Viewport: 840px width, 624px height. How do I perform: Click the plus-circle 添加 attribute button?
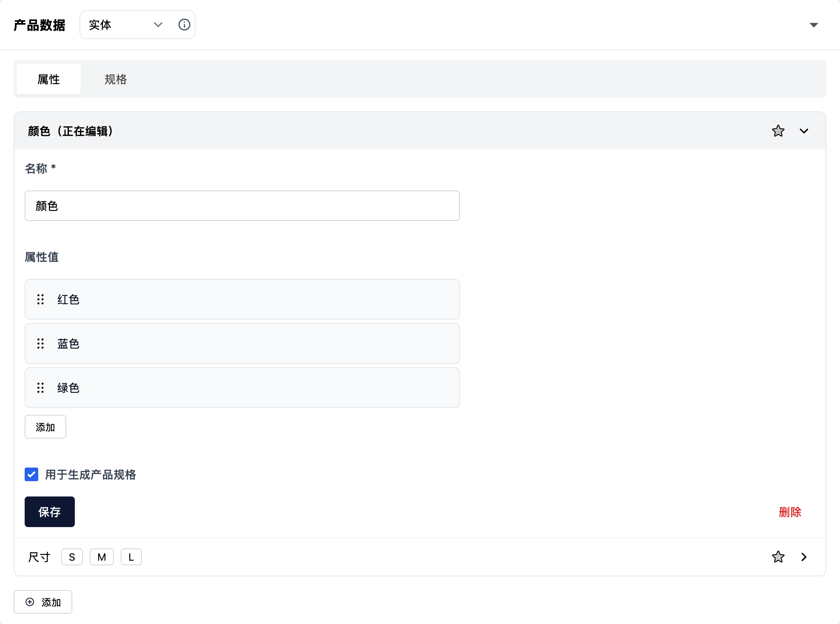click(43, 602)
